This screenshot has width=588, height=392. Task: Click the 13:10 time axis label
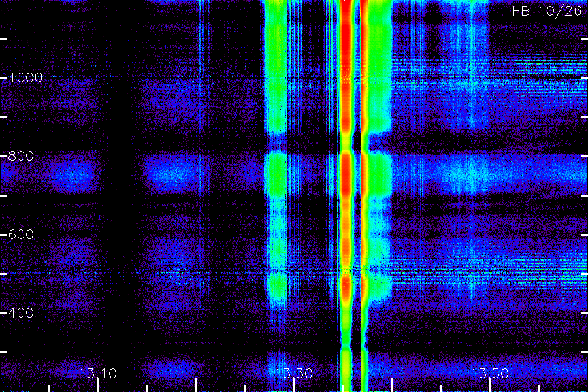pos(97,374)
